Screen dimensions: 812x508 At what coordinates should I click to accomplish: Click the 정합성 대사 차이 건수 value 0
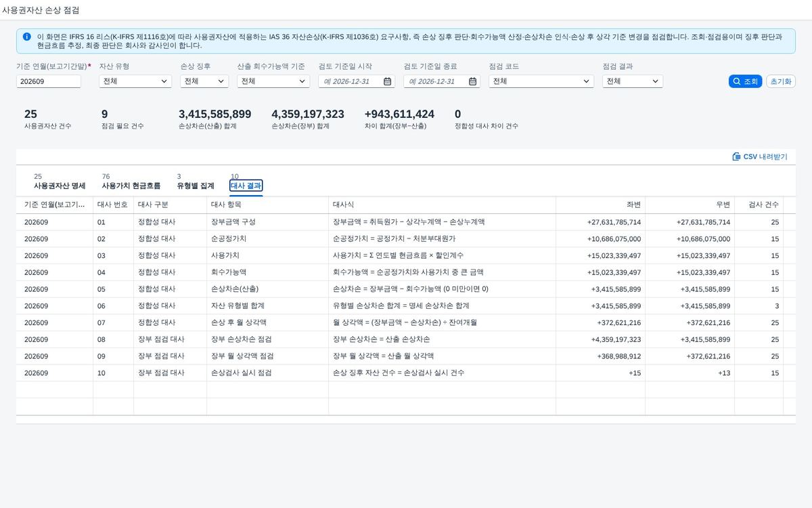pos(458,114)
